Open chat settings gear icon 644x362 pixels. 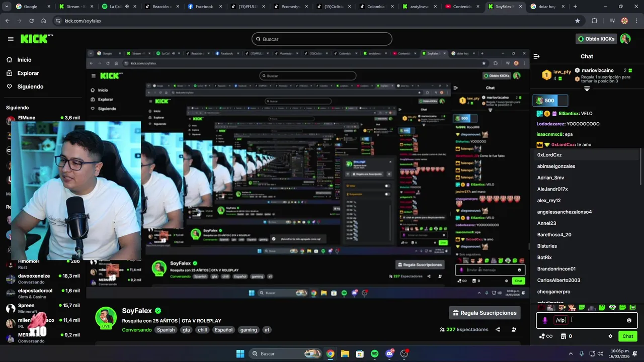(x=610, y=336)
